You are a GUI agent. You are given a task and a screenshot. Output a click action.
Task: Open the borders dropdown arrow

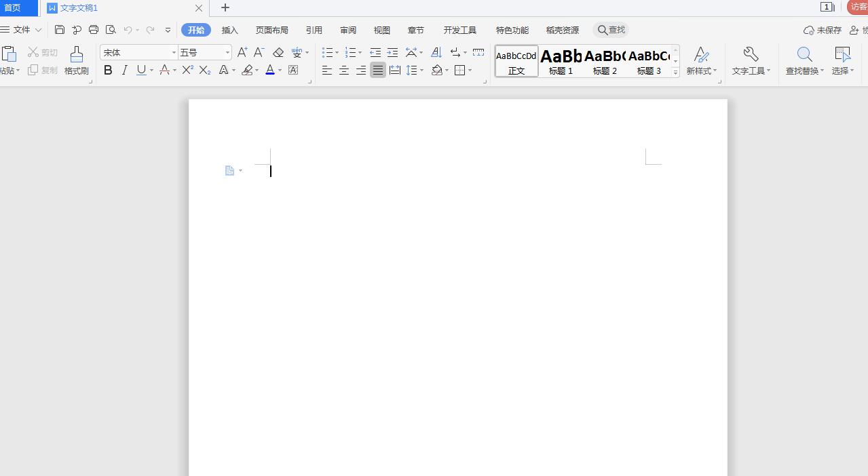point(470,71)
